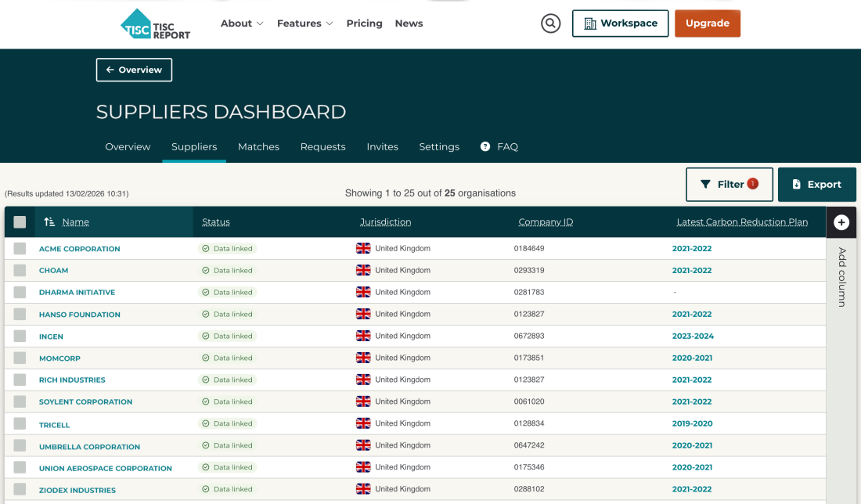Click the red filter count badge
The image size is (861, 504).
coord(753,184)
